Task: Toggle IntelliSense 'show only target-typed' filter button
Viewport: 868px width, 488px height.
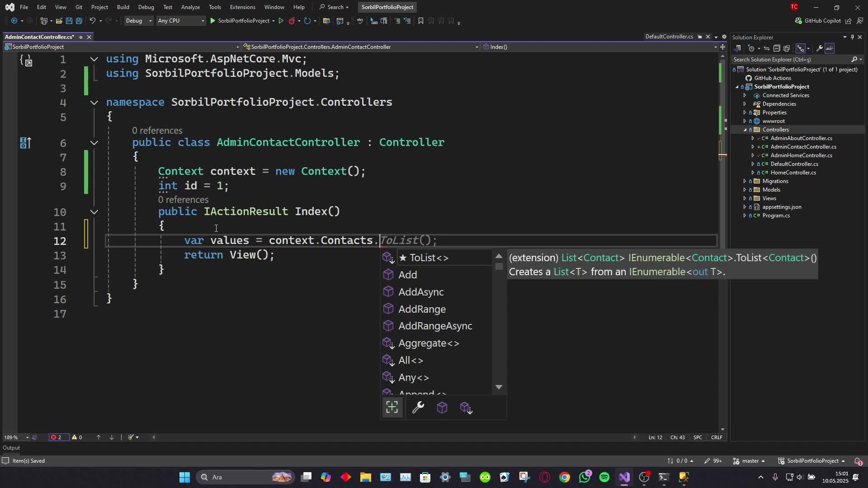Action: pos(392,408)
